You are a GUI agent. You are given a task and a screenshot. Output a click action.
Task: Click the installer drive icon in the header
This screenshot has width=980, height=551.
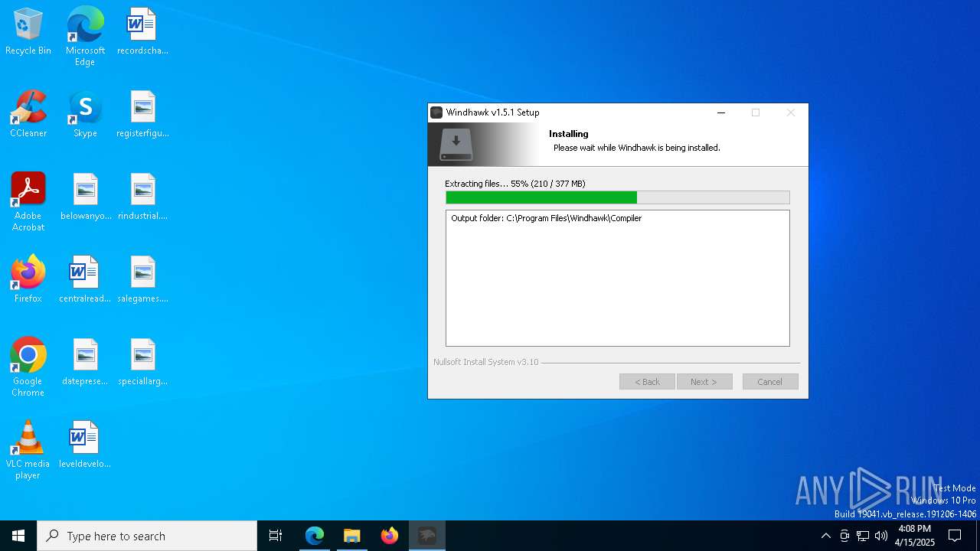(456, 145)
